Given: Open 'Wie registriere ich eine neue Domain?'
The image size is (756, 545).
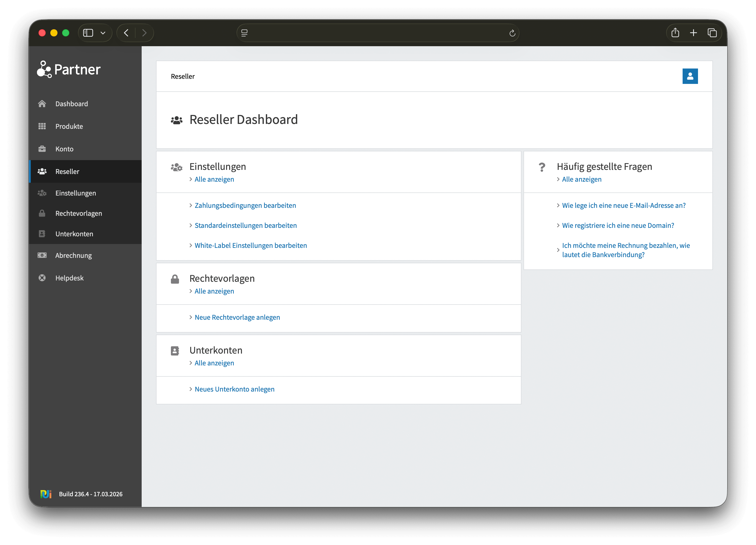Looking at the screenshot, I should [x=618, y=226].
